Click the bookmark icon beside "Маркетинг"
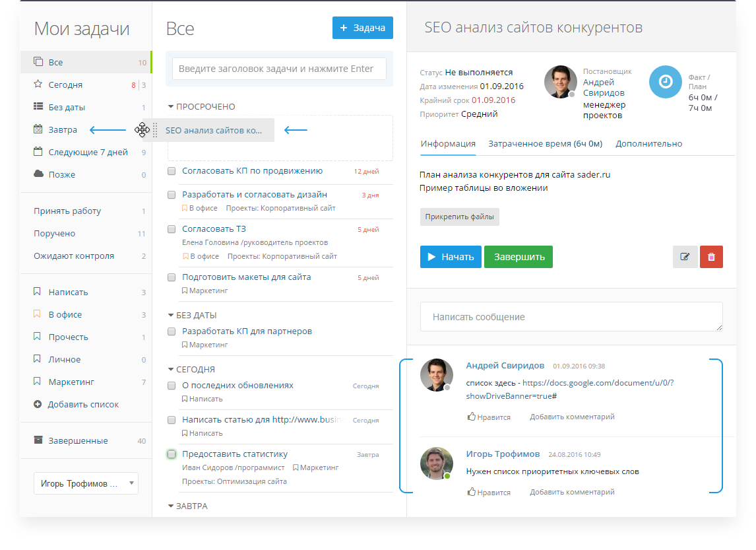756x550 pixels. (37, 382)
